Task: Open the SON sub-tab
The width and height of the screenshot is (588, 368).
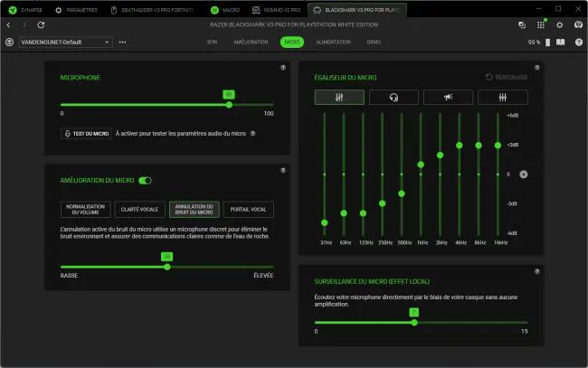Action: tap(213, 42)
